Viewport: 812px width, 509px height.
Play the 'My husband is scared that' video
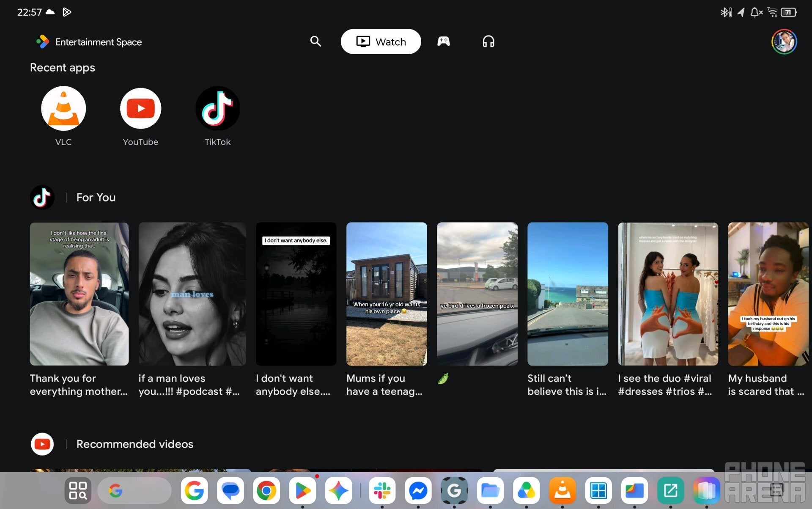pyautogui.click(x=768, y=294)
